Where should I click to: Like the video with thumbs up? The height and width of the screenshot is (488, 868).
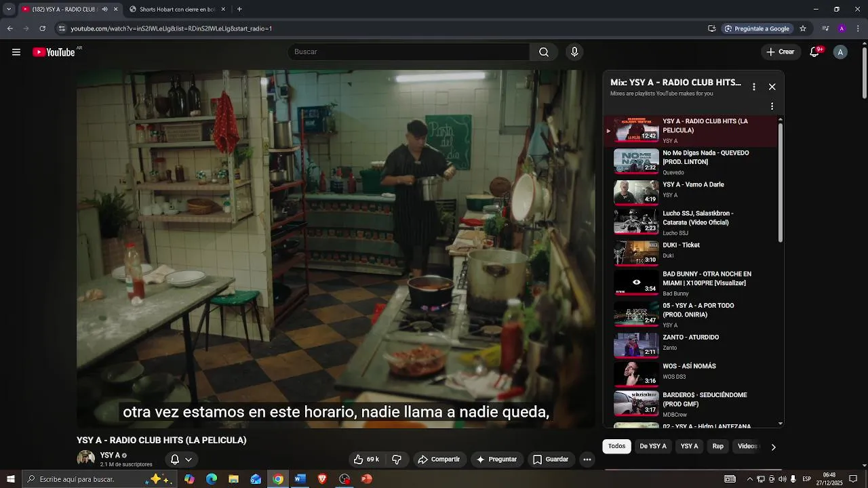coord(367,460)
